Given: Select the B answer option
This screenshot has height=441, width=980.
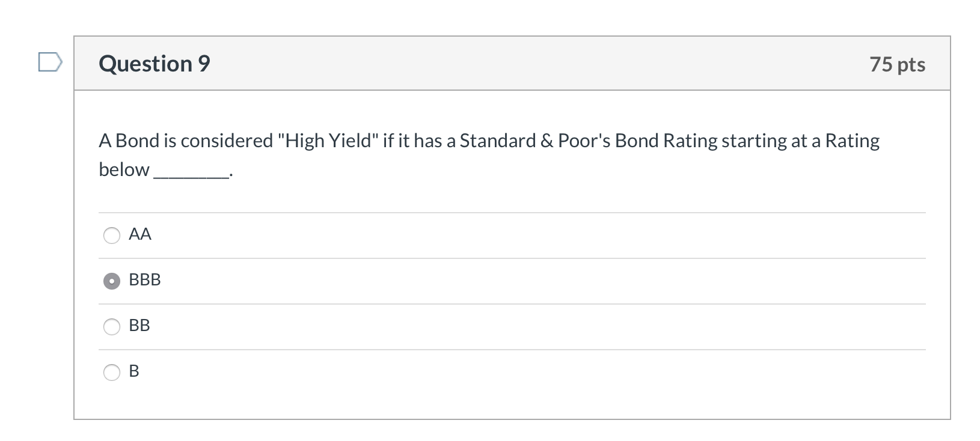Looking at the screenshot, I should pos(112,373).
